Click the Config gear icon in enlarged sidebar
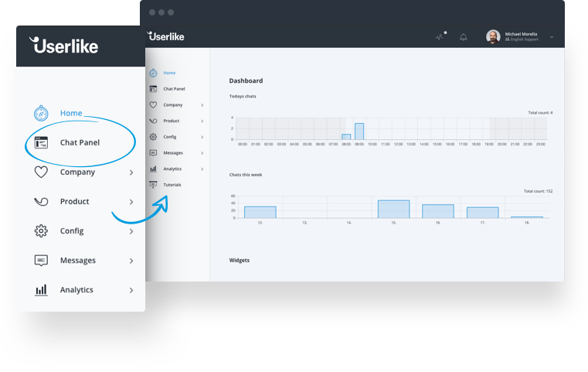This screenshot has height=372, width=588. click(41, 231)
